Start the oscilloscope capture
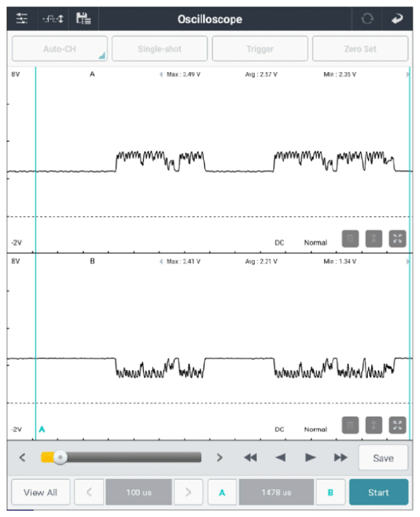Image resolution: width=420 pixels, height=517 pixels. point(378,492)
